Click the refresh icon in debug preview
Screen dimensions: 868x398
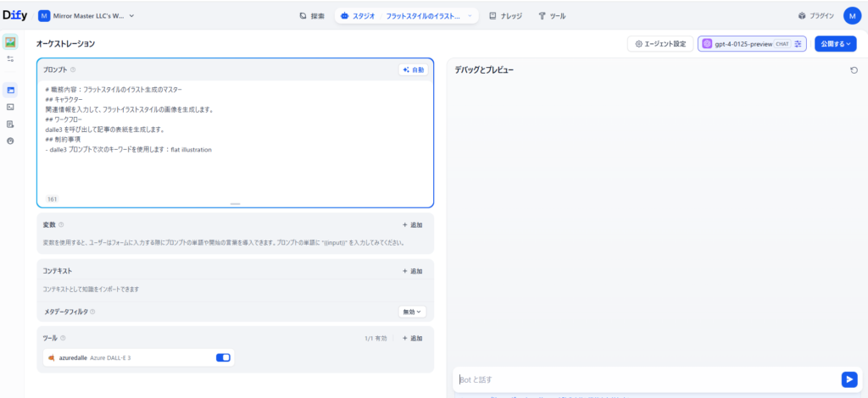pos(854,70)
